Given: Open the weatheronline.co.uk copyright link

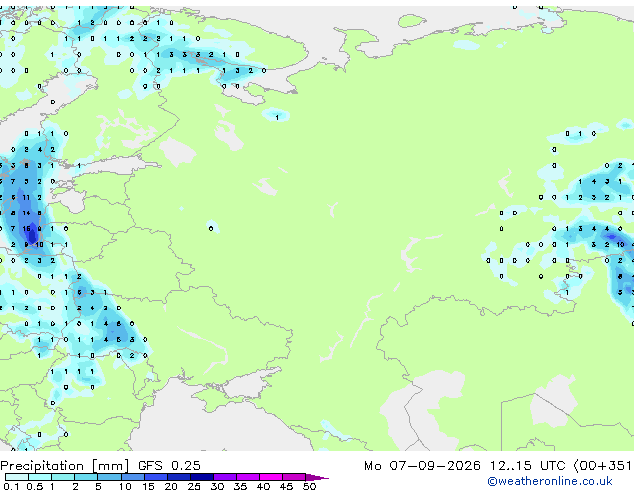Looking at the screenshot, I should tap(550, 481).
